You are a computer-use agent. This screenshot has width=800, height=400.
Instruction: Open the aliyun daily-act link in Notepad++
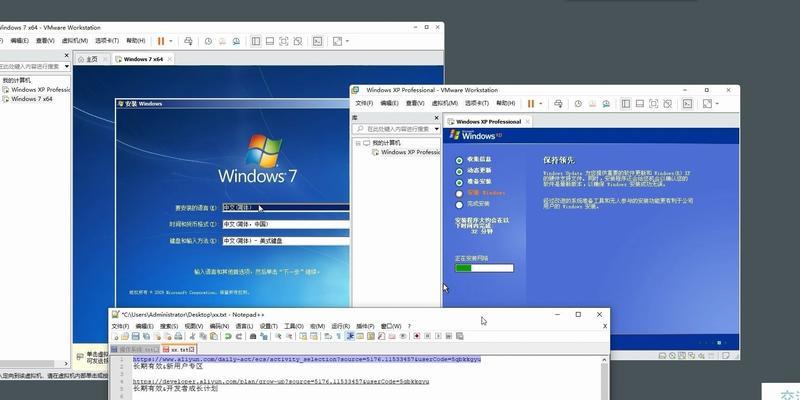pyautogui.click(x=307, y=359)
